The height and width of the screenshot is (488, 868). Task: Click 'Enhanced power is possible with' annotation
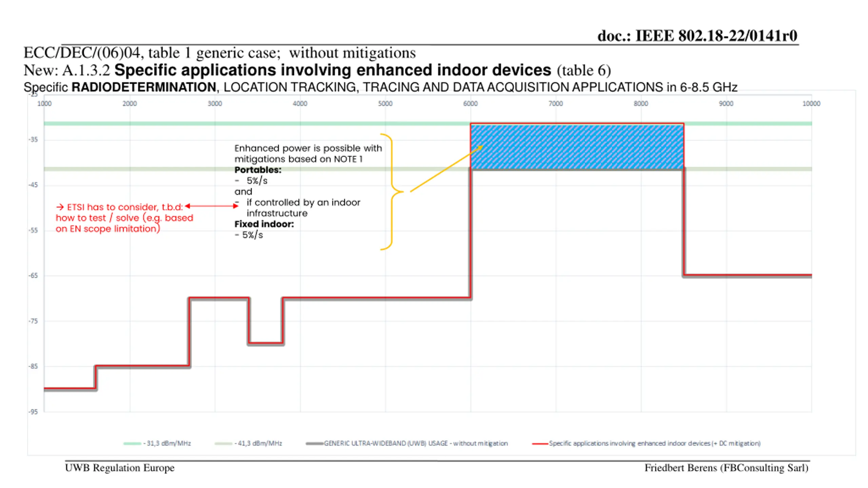point(308,148)
